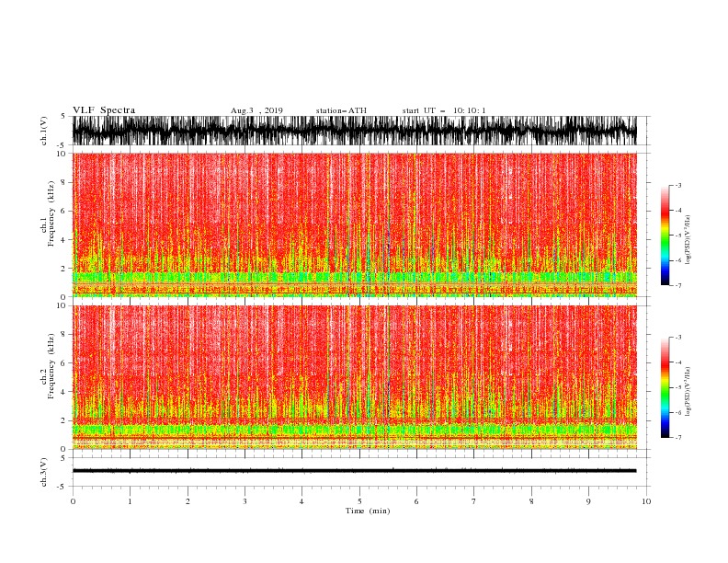Click the ch.2 spectrogram panel
The width and height of the screenshot is (728, 563).
click(x=355, y=377)
